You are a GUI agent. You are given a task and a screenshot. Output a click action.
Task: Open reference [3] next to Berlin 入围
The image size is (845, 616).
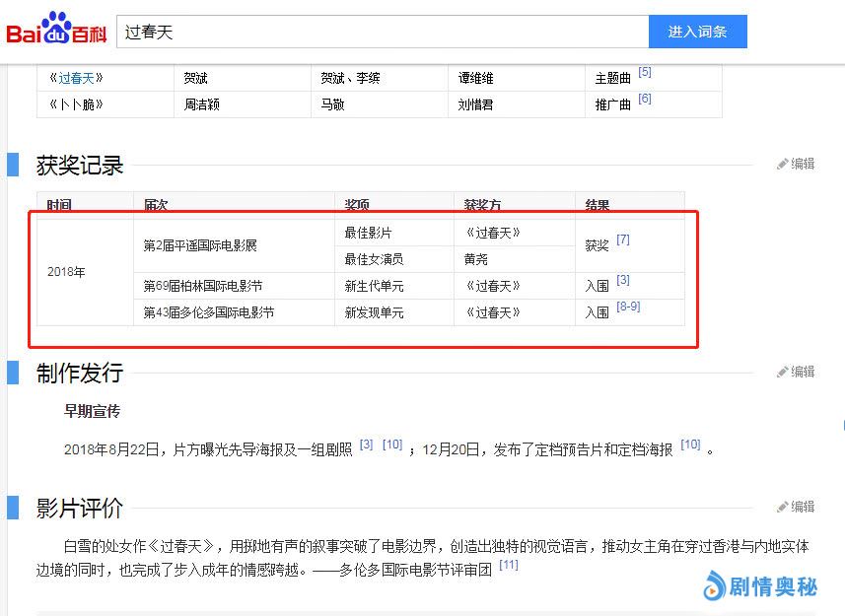pyautogui.click(x=622, y=281)
